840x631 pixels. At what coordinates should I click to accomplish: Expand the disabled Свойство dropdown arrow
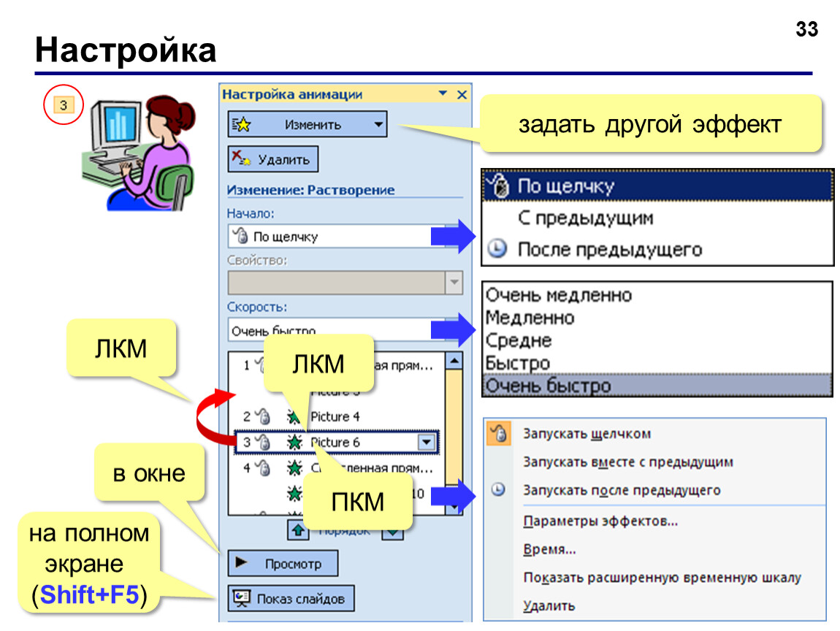coord(454,283)
